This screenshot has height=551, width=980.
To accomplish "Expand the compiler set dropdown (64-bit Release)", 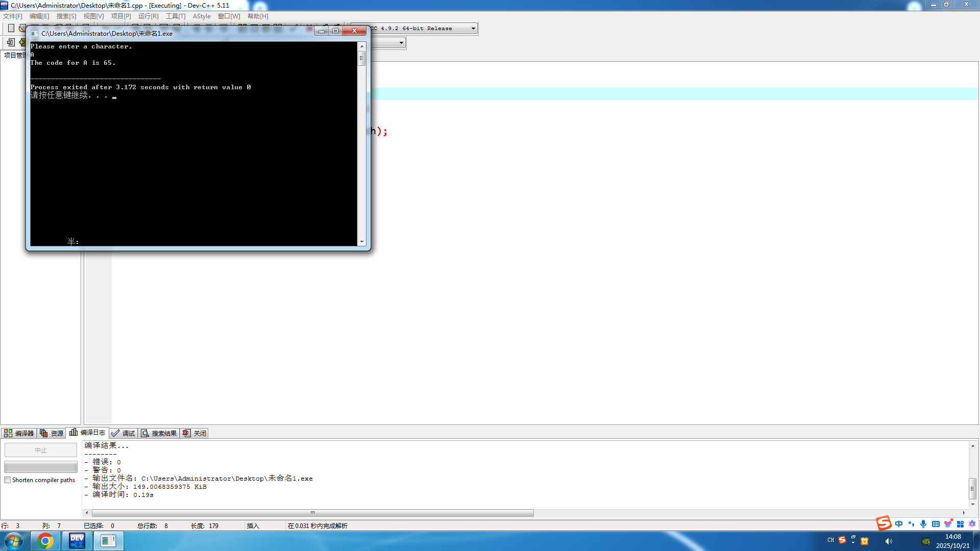I will [473, 29].
